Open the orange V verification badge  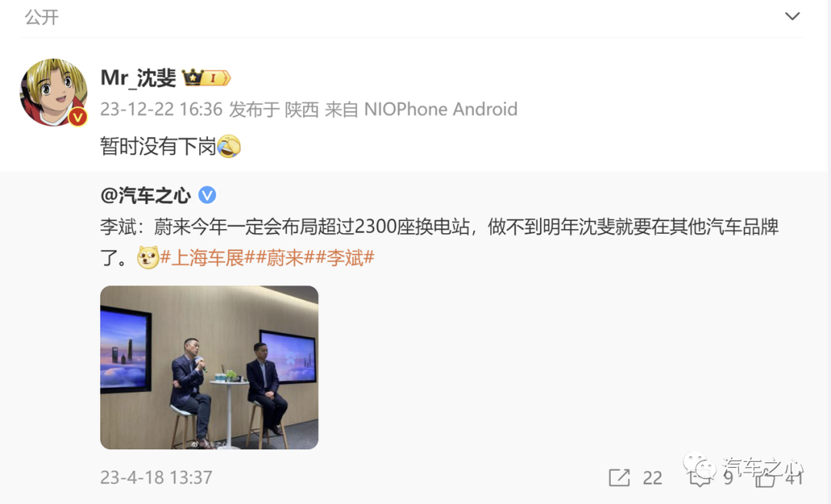point(78,117)
